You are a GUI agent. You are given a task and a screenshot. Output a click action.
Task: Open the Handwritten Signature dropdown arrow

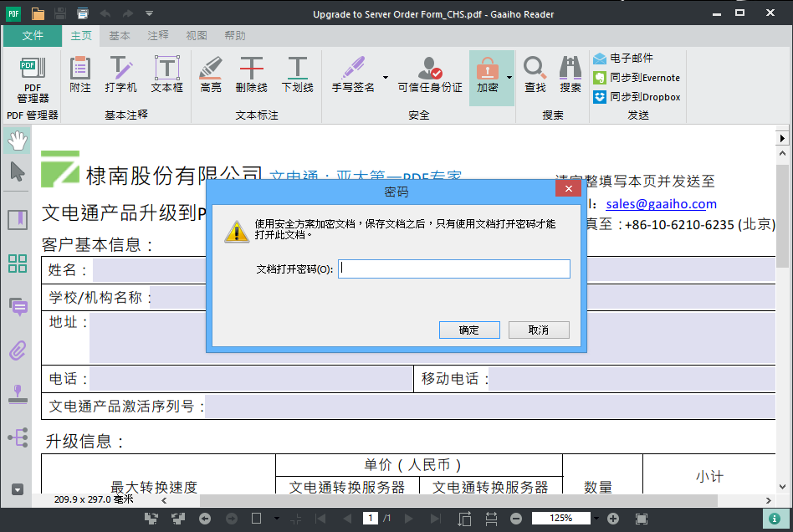tap(384, 77)
